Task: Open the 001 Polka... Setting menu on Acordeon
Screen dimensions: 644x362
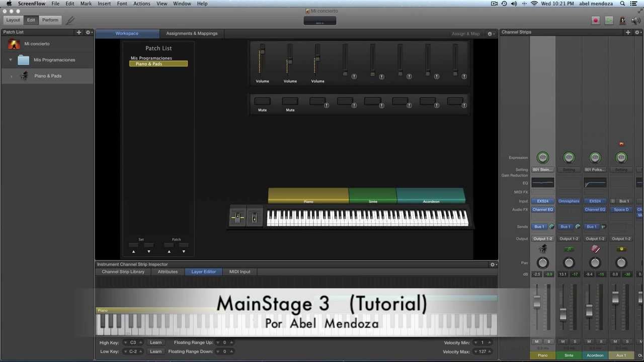Action: point(595,170)
